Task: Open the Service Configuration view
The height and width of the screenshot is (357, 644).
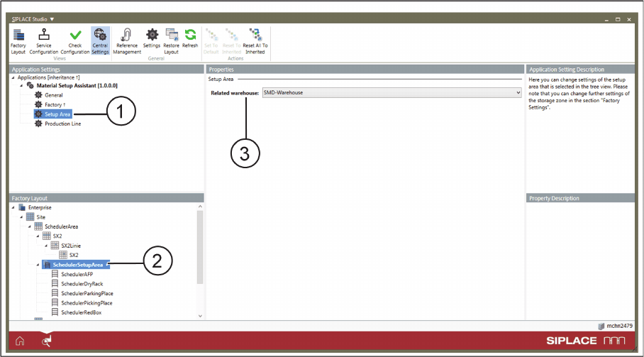Action: pos(43,41)
